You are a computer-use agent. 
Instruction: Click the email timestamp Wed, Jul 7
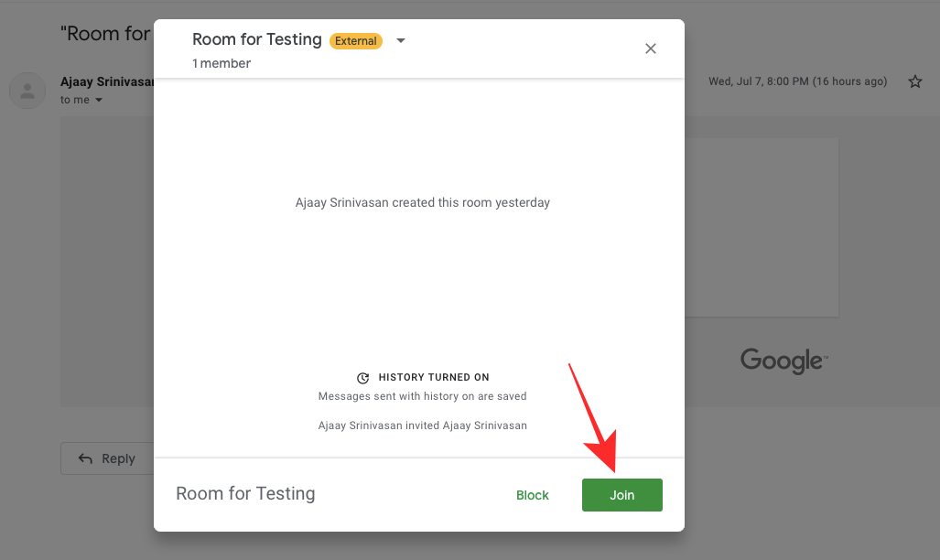pos(797,81)
